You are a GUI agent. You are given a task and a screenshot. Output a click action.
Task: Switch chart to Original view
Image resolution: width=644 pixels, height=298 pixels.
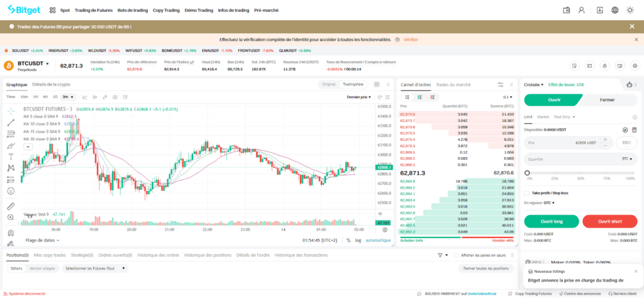(329, 84)
